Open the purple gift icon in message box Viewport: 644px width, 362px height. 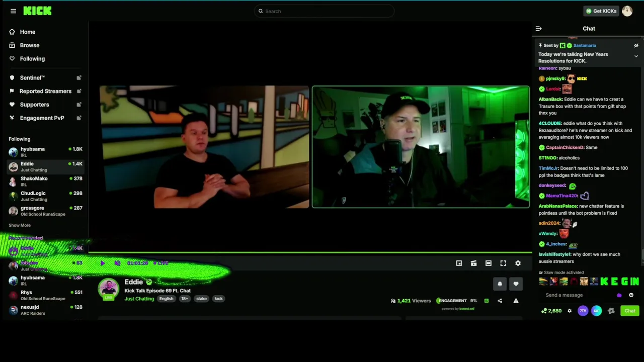point(619,295)
